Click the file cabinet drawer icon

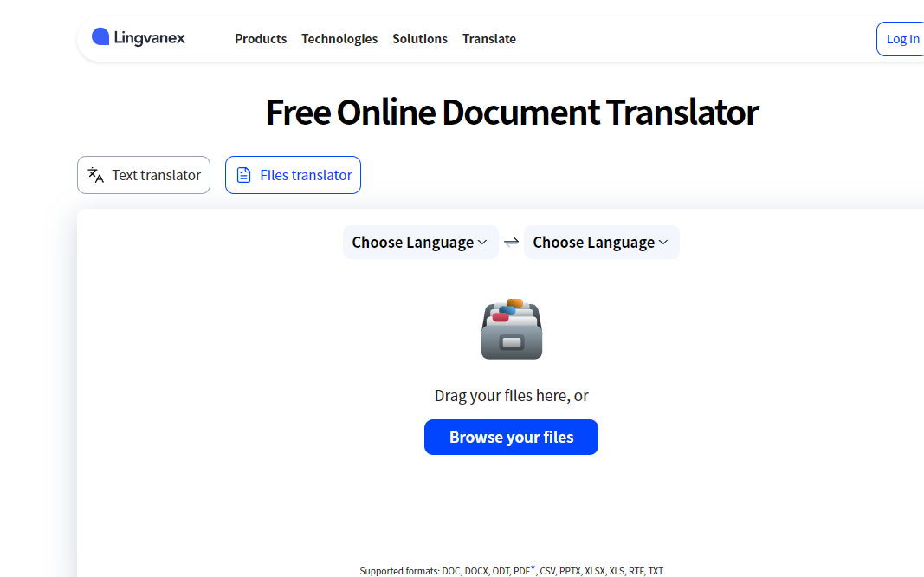pyautogui.click(x=511, y=329)
